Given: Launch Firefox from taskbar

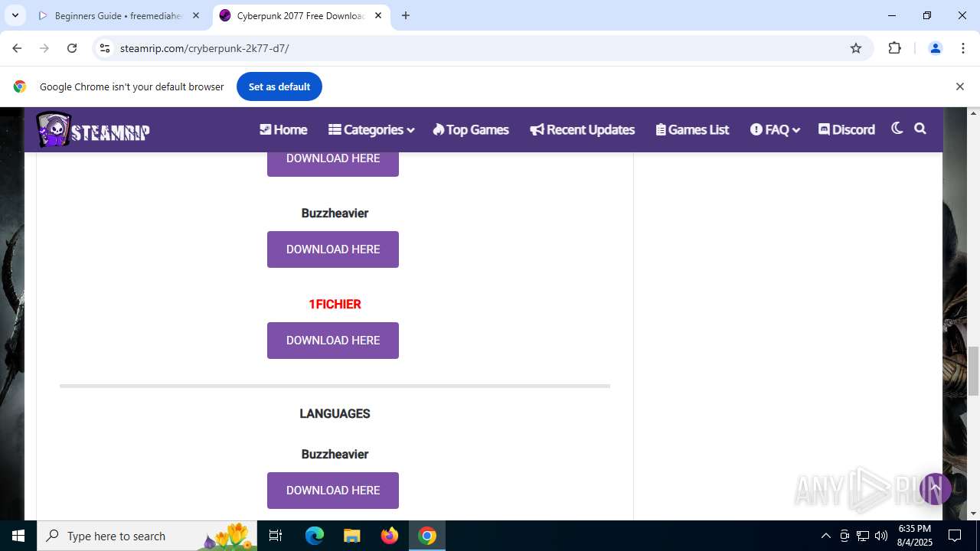Looking at the screenshot, I should (x=389, y=536).
